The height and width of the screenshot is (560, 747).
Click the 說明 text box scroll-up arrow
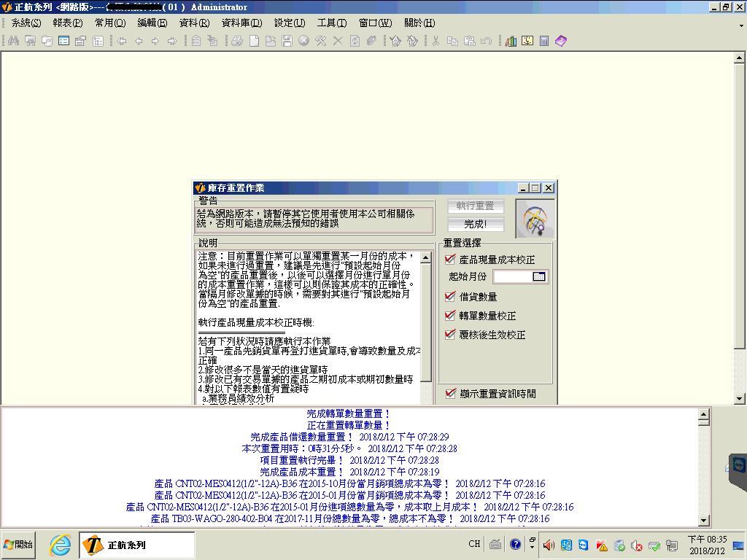coord(426,258)
